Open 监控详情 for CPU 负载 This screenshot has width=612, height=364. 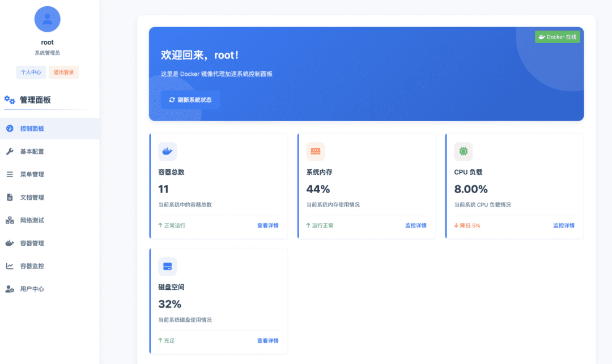pyautogui.click(x=563, y=225)
